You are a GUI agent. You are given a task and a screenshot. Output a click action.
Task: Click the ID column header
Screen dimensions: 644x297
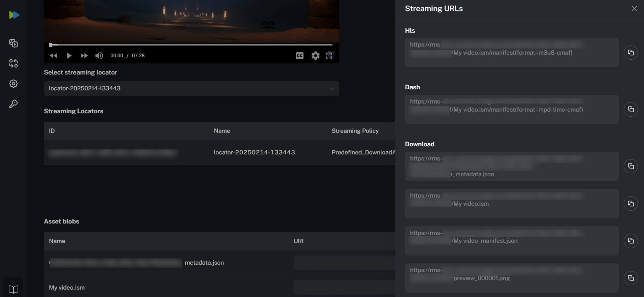[52, 131]
